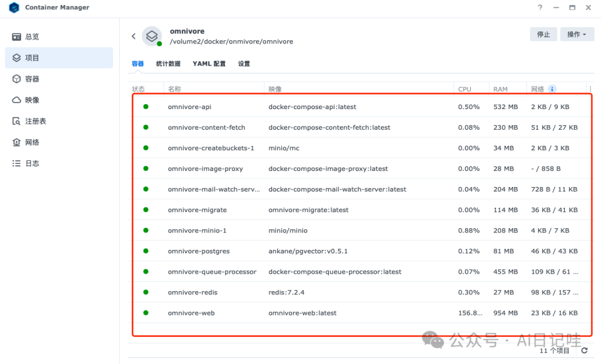Open the 操作 actions dropdown
This screenshot has width=601, height=364.
click(577, 35)
